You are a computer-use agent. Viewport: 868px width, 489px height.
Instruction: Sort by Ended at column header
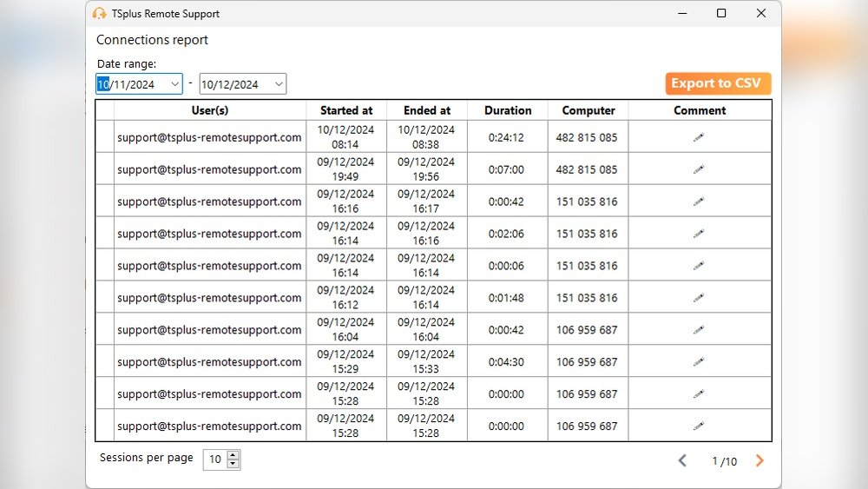427,110
